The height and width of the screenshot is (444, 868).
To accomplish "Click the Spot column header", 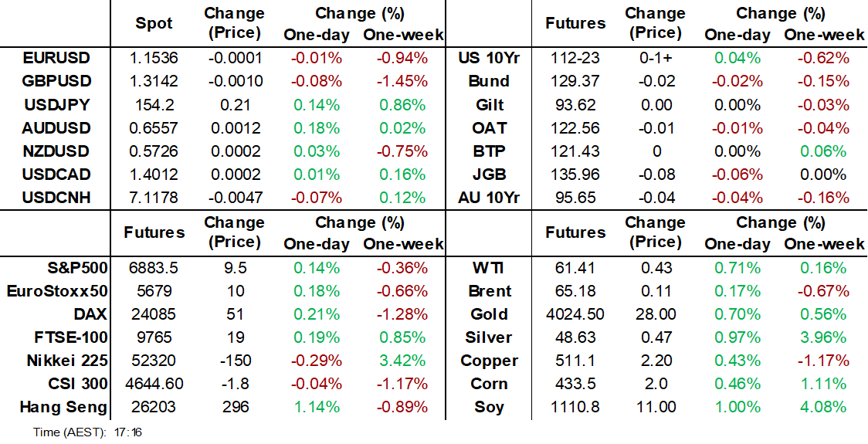I will 154,23.
